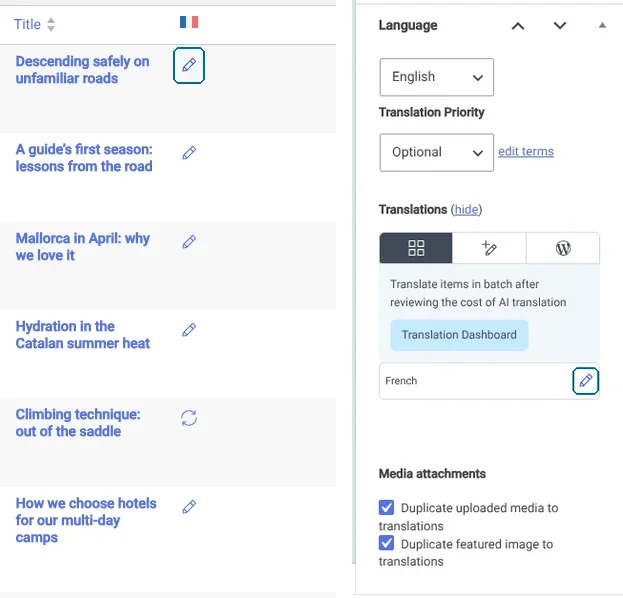Open the Optional translation priority dropdown
This screenshot has width=623, height=598.
click(437, 153)
